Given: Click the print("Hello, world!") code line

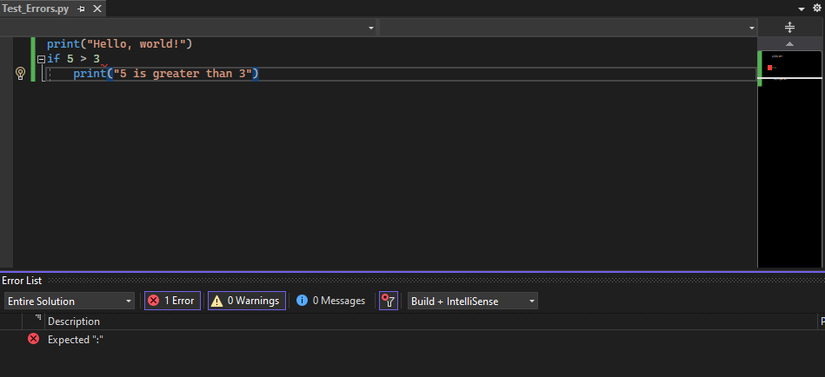Looking at the screenshot, I should tap(119, 44).
